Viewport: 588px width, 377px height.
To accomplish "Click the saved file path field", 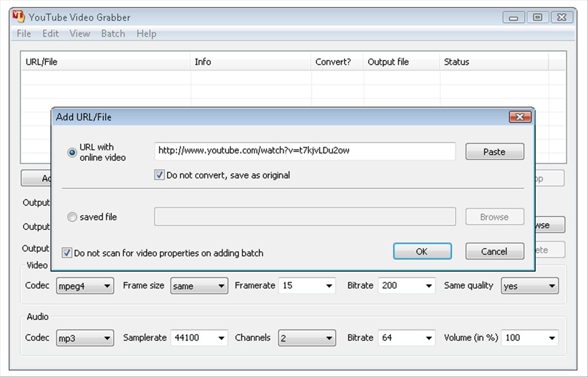I will 305,217.
